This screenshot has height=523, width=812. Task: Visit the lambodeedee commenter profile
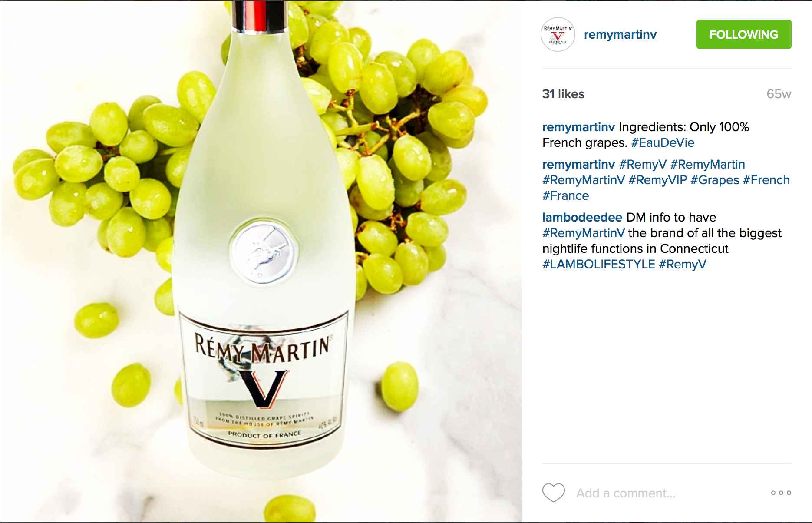[x=582, y=217]
